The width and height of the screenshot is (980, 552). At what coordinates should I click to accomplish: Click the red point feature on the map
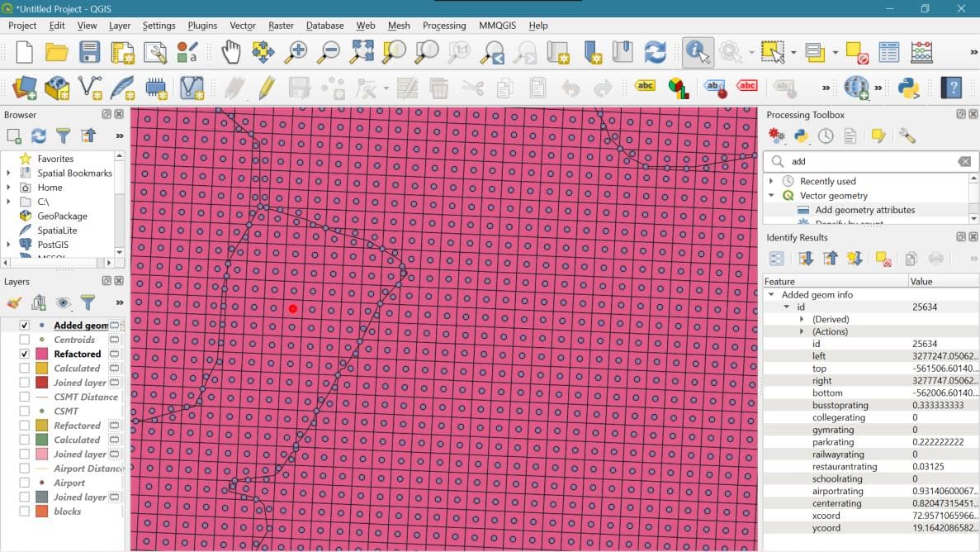click(x=293, y=307)
